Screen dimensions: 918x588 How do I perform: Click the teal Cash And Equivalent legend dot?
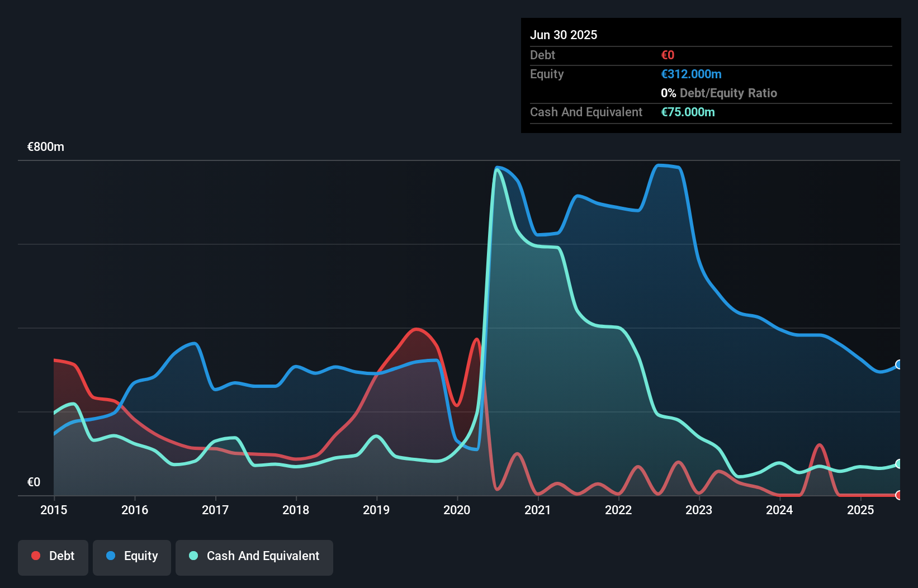193,556
